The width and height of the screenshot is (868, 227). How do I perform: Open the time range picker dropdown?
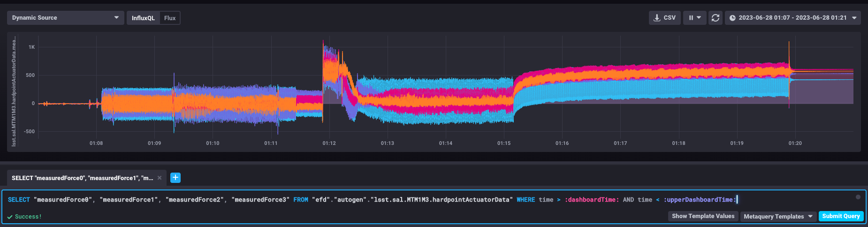point(793,18)
